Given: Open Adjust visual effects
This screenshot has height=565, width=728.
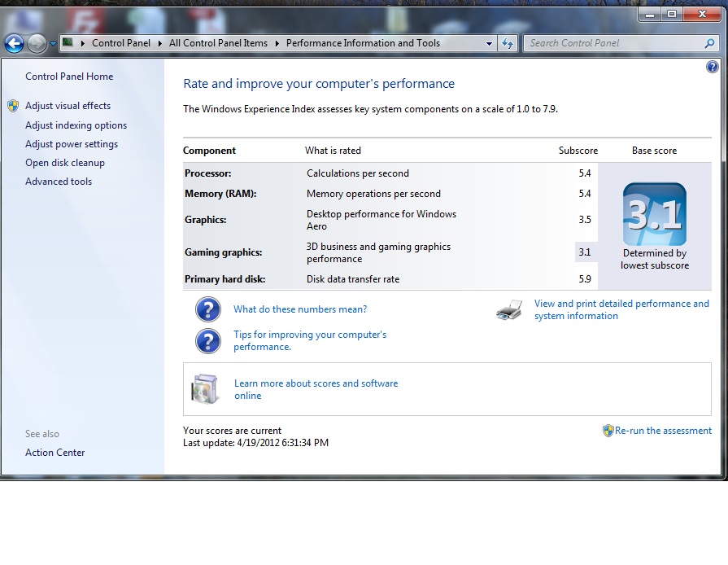Looking at the screenshot, I should pyautogui.click(x=68, y=106).
